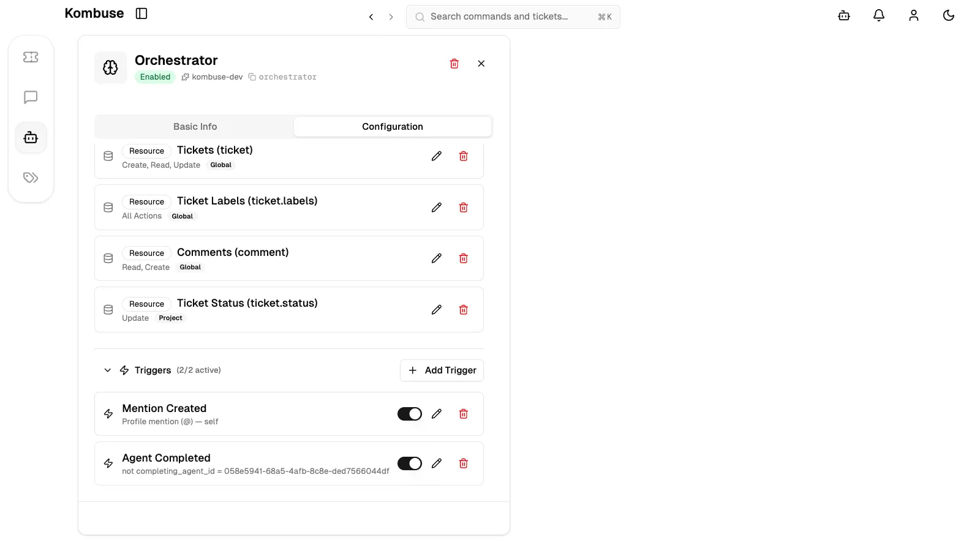Image resolution: width=980 pixels, height=551 pixels.
Task: Open notifications via the bell icon
Action: click(878, 15)
